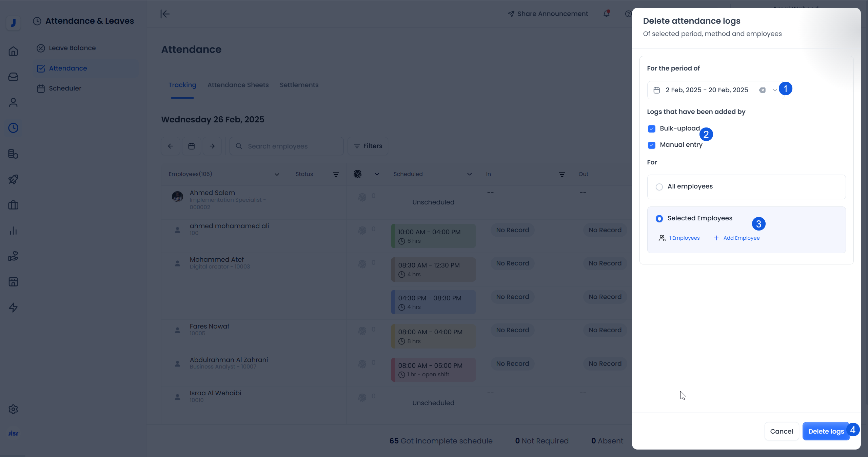Image resolution: width=868 pixels, height=457 pixels.
Task: Open the period date range dropdown
Action: (x=775, y=90)
